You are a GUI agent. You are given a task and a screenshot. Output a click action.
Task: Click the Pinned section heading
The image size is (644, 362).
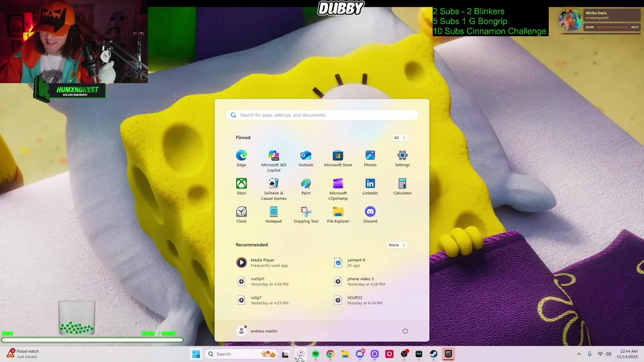click(x=243, y=138)
